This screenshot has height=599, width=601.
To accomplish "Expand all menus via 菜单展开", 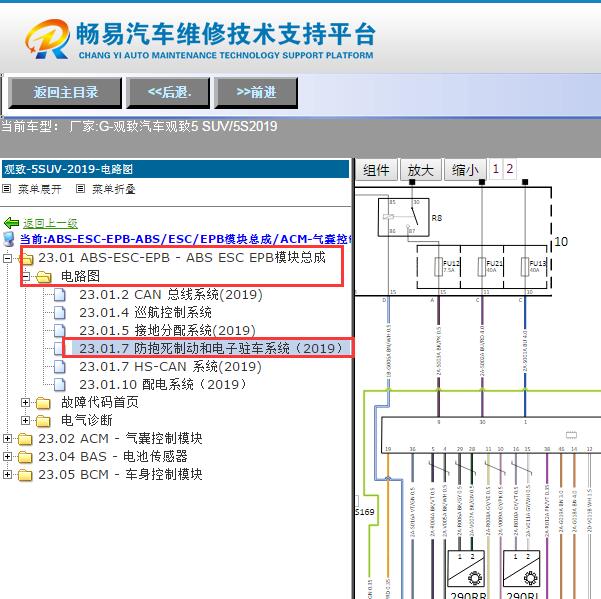I will (x=40, y=189).
